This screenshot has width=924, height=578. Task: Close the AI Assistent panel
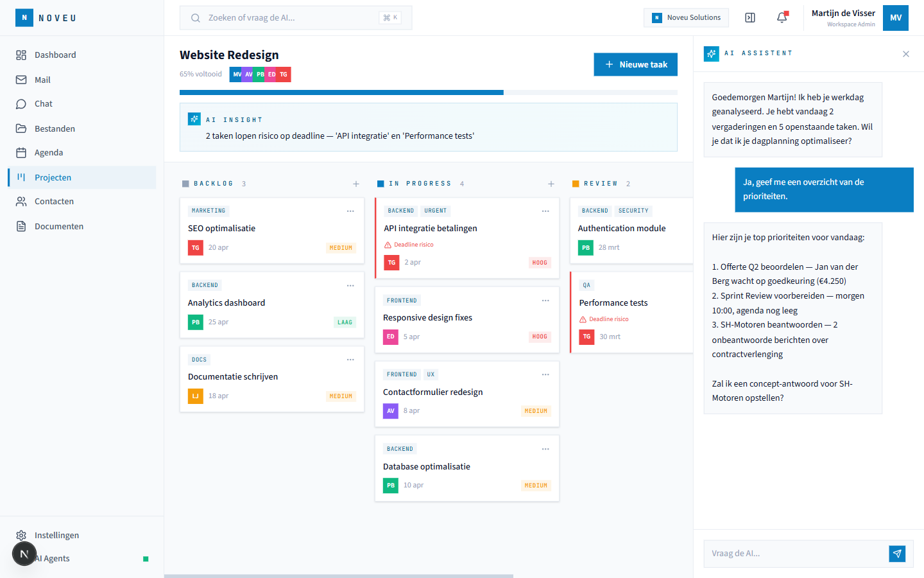(906, 54)
